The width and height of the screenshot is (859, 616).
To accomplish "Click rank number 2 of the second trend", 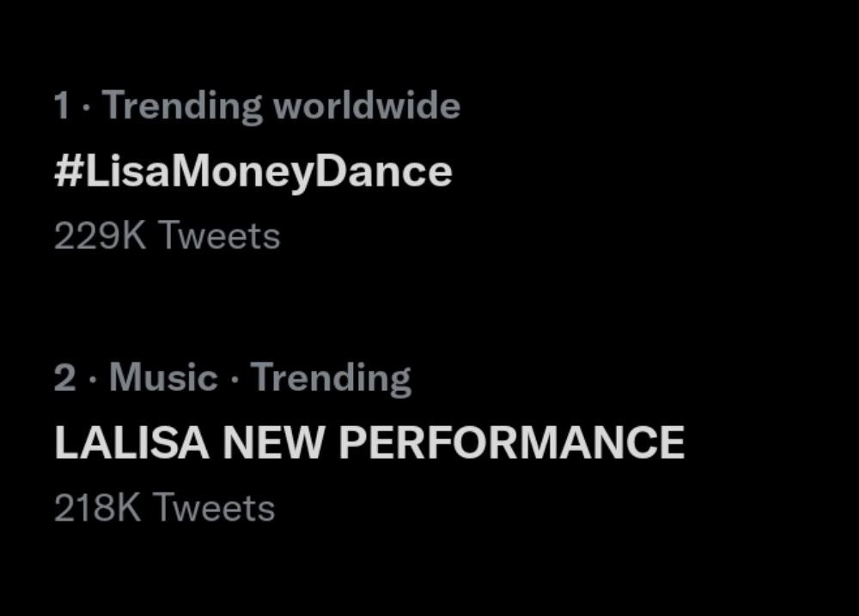I will coord(64,378).
